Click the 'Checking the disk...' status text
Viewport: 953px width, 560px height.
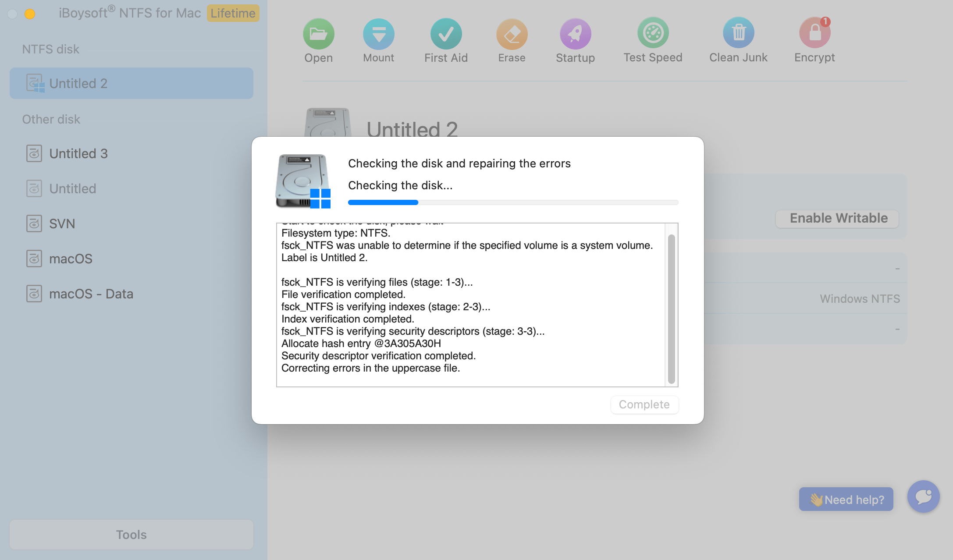(400, 185)
